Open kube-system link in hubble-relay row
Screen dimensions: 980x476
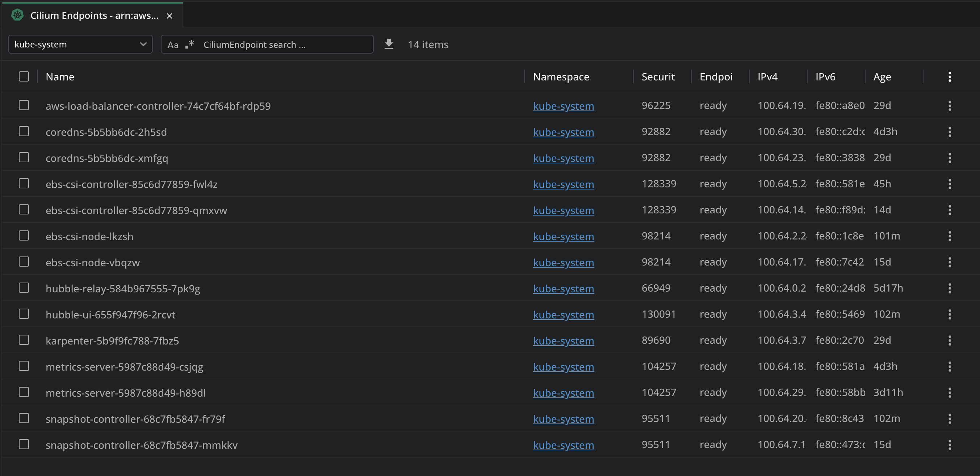564,289
